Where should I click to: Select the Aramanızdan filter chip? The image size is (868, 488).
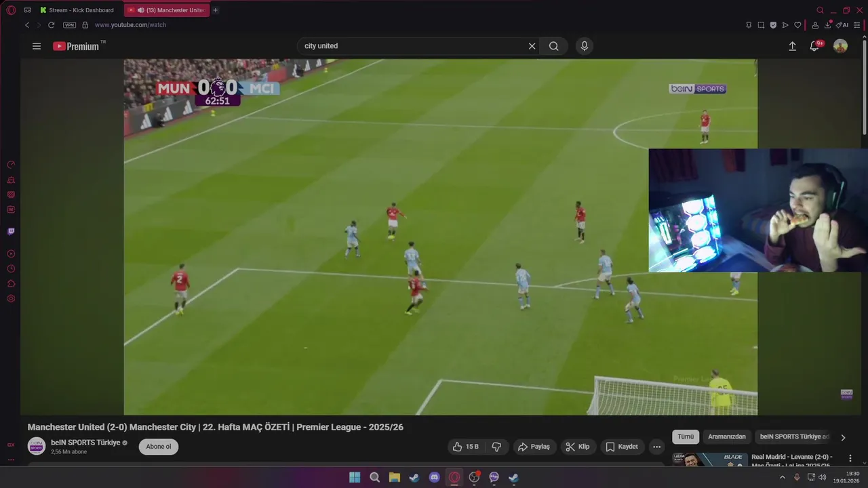tap(727, 437)
